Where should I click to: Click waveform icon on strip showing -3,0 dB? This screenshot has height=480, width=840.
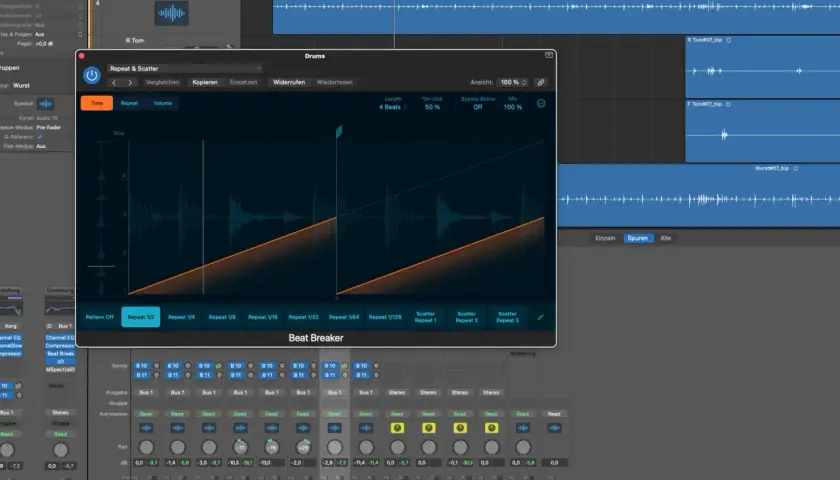click(x=209, y=428)
